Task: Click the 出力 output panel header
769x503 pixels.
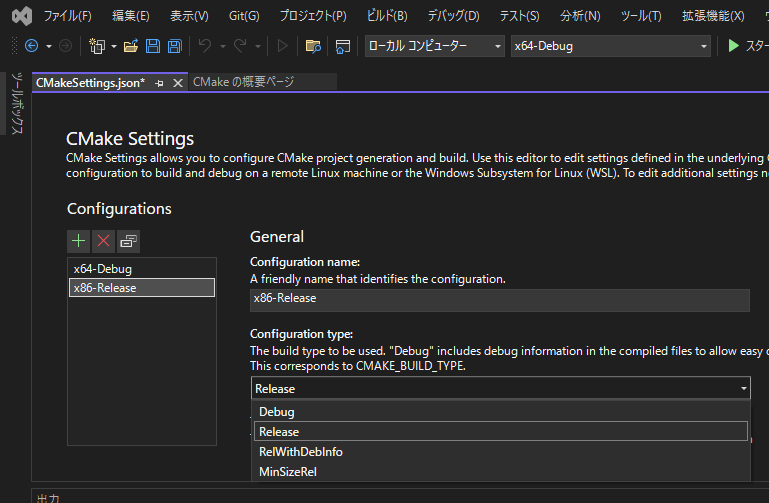Action: coord(48,498)
